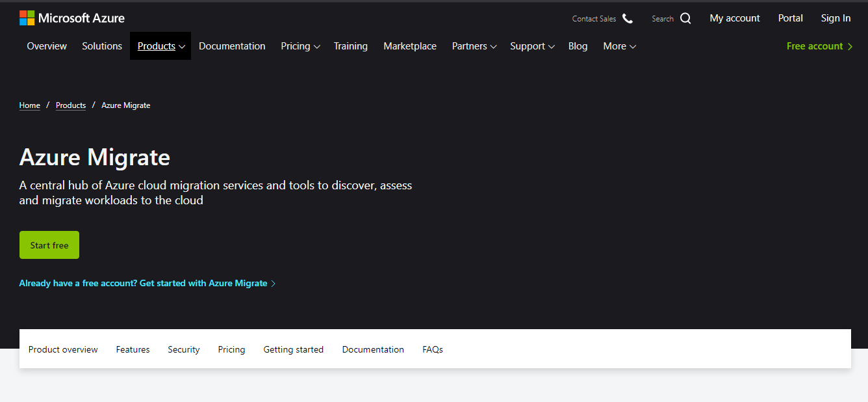Select the Product overview tab

point(63,349)
